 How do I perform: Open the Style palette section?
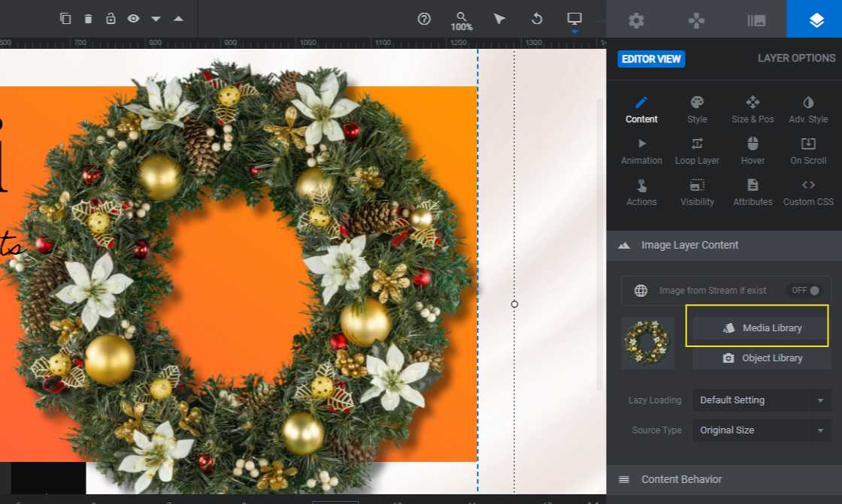tap(697, 110)
